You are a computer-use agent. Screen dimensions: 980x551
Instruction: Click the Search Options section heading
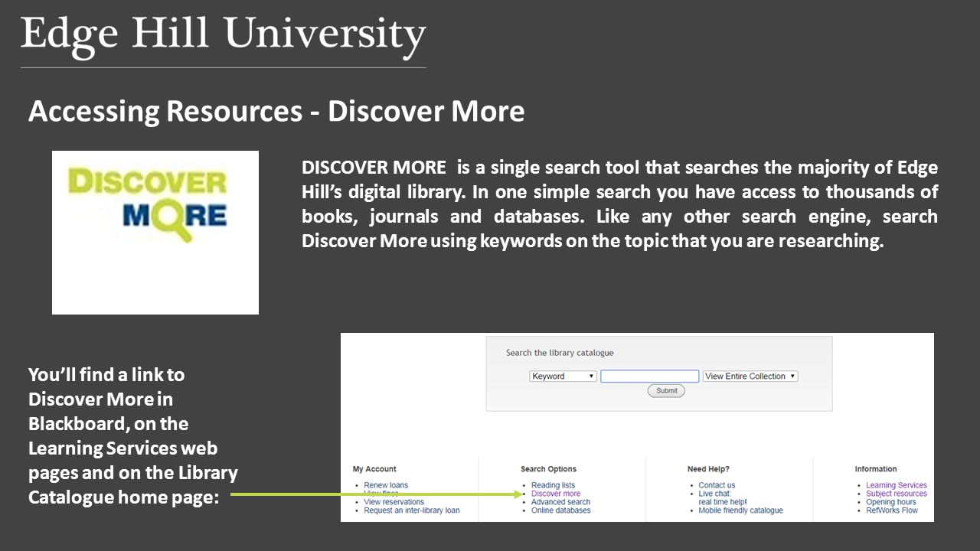pyautogui.click(x=548, y=469)
